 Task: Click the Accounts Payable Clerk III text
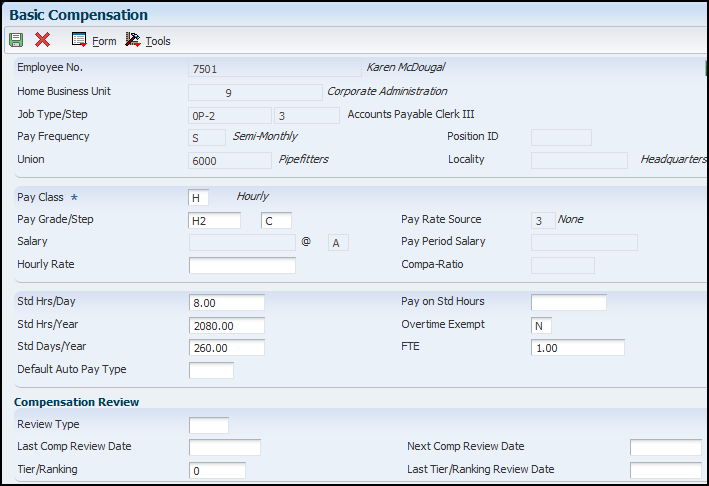[x=411, y=114]
